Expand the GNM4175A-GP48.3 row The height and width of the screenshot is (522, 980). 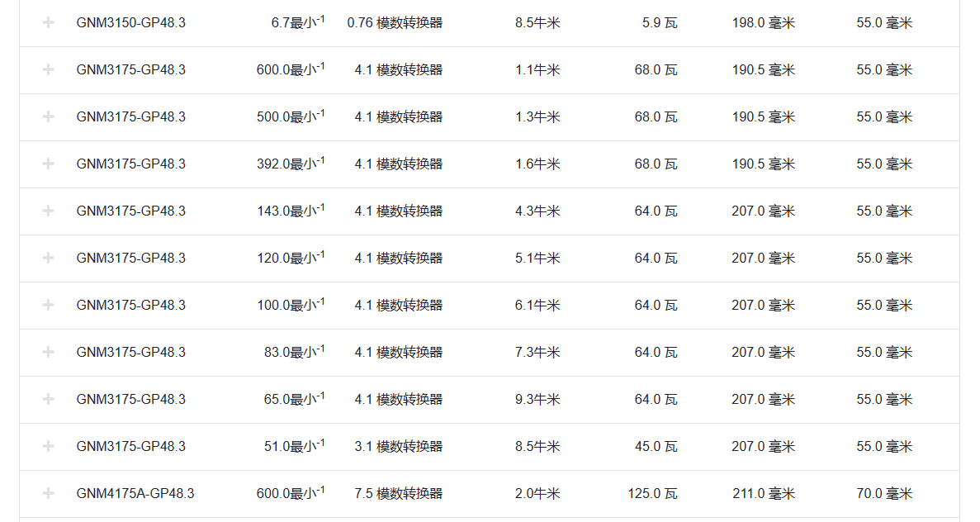pyautogui.click(x=48, y=493)
